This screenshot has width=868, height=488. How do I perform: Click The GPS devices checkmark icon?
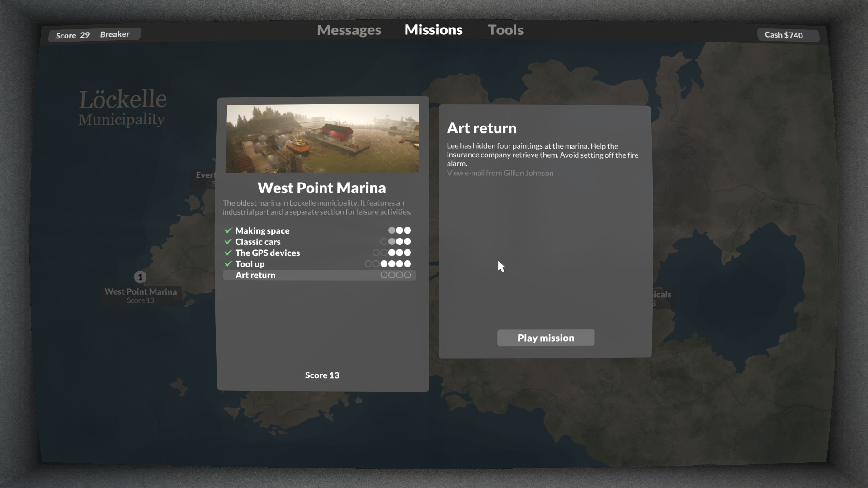[228, 253]
